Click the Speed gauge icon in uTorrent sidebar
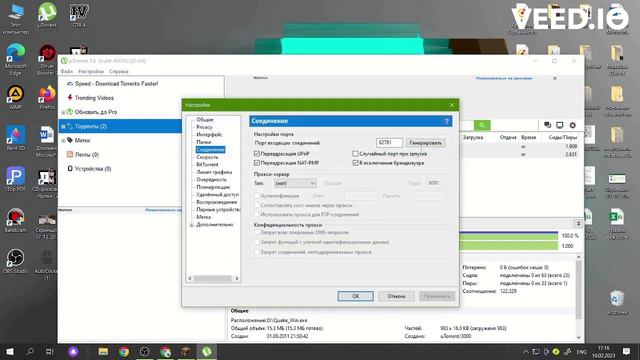The image size is (640, 360). (x=70, y=84)
